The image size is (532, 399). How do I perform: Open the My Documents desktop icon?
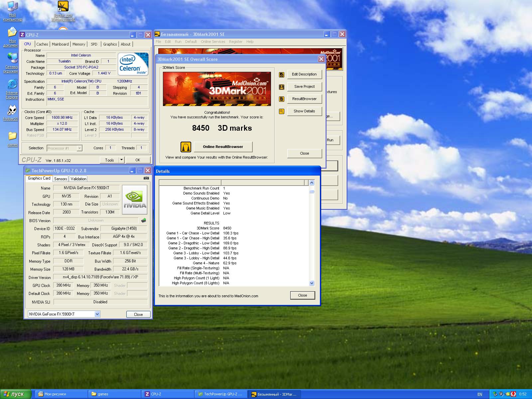(x=12, y=37)
